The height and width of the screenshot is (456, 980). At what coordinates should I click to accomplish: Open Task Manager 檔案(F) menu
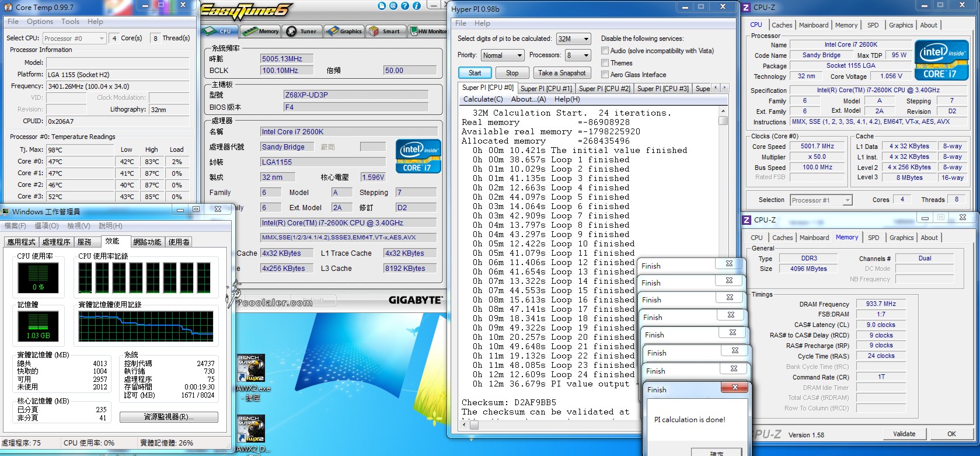pos(15,226)
